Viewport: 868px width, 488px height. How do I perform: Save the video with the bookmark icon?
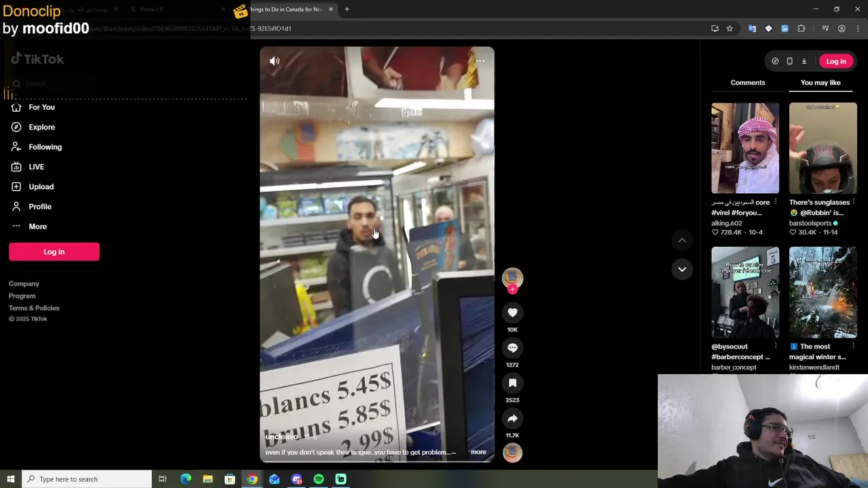click(x=513, y=383)
